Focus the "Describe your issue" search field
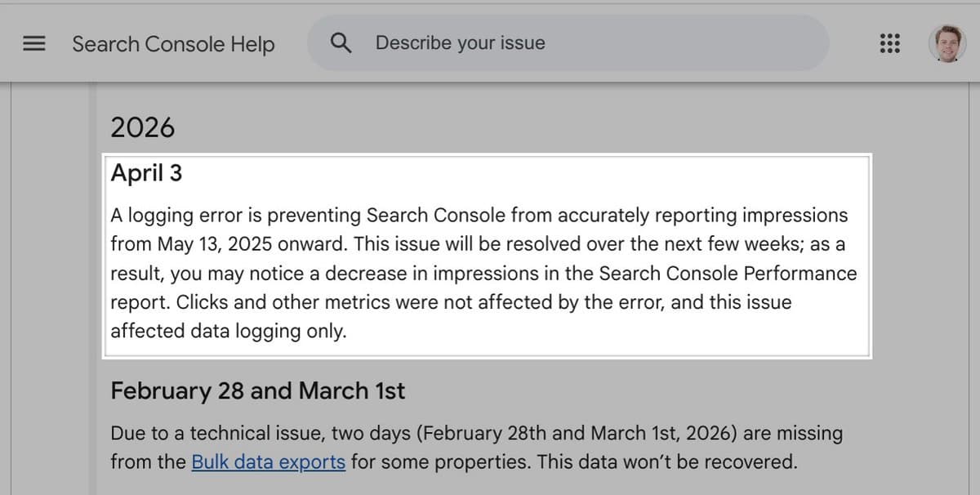The height and width of the screenshot is (495, 980). coord(459,42)
